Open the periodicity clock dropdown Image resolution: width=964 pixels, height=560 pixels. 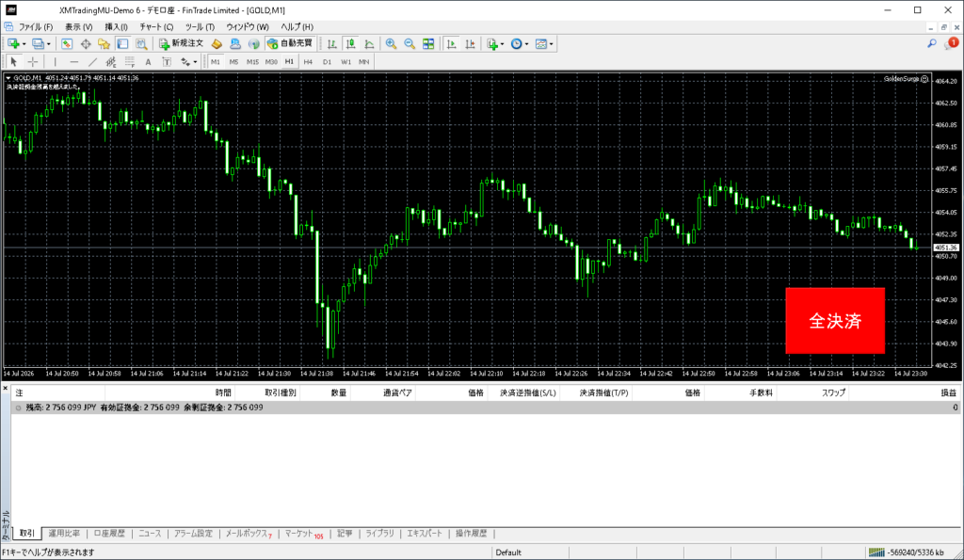click(x=520, y=43)
